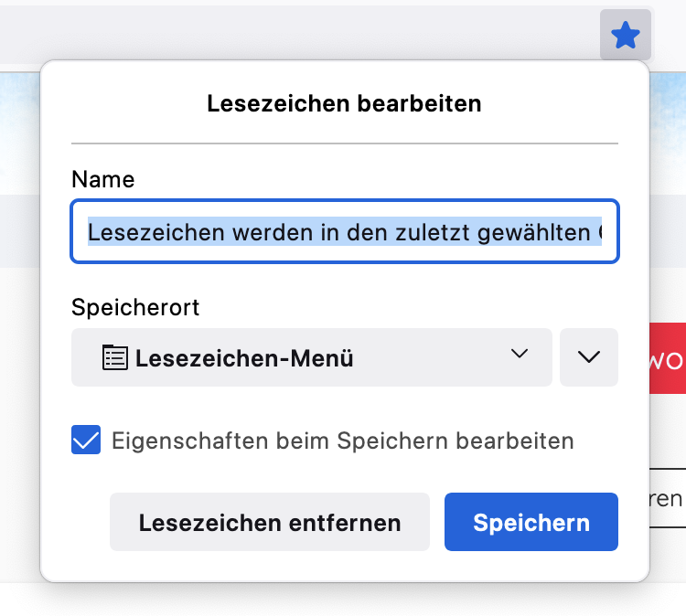The width and height of the screenshot is (686, 616).
Task: Click the small arrow inside Lesezeichen-Menü selector
Action: (520, 355)
